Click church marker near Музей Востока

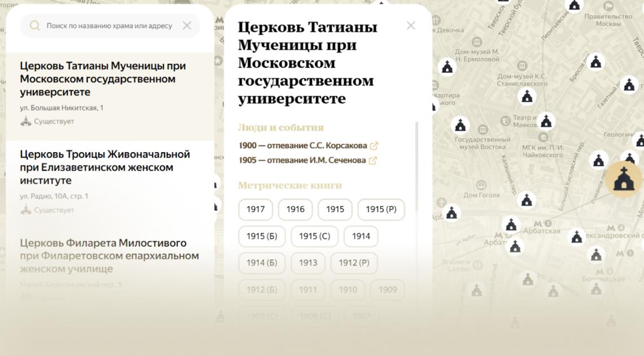tap(461, 125)
